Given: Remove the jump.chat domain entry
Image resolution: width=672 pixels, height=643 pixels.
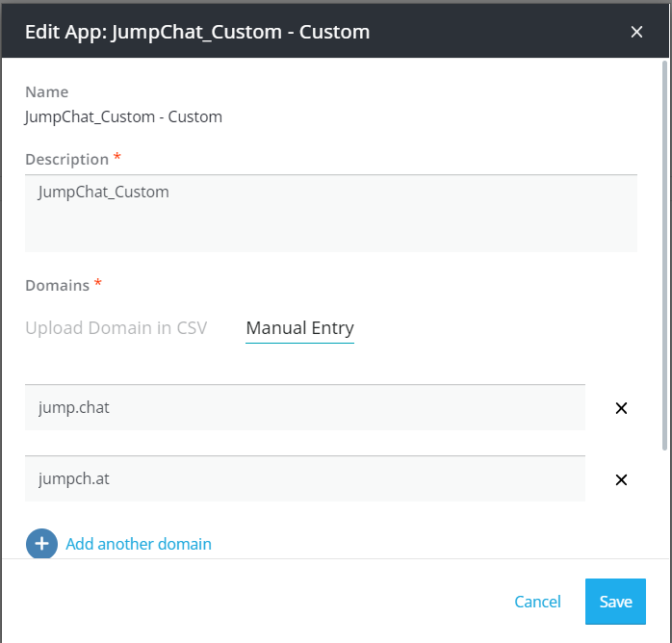Looking at the screenshot, I should [621, 408].
